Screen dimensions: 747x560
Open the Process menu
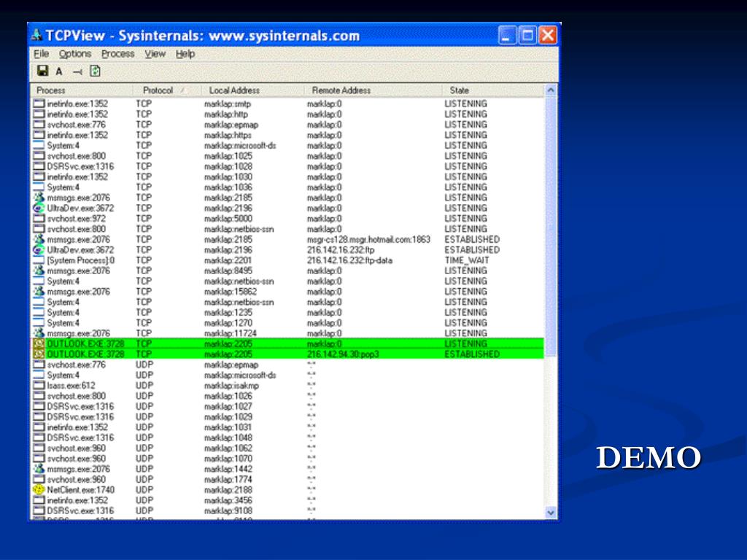coord(117,54)
